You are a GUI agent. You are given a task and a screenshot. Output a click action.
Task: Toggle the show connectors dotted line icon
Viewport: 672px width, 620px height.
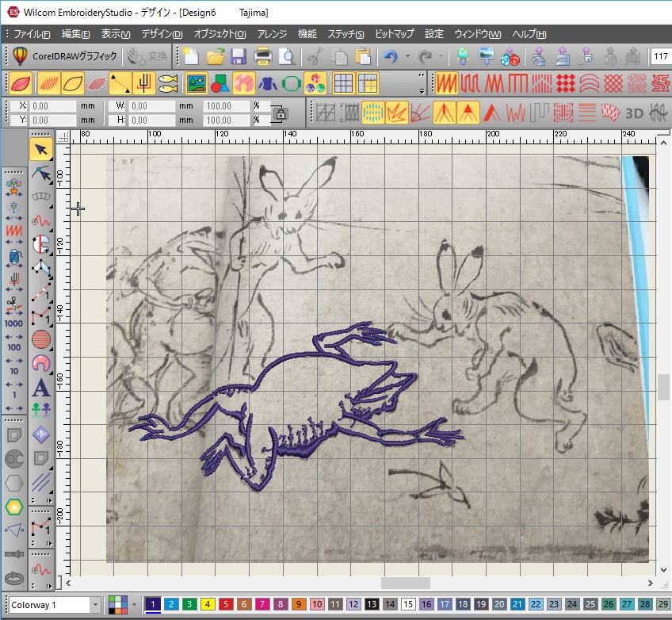pos(120,83)
